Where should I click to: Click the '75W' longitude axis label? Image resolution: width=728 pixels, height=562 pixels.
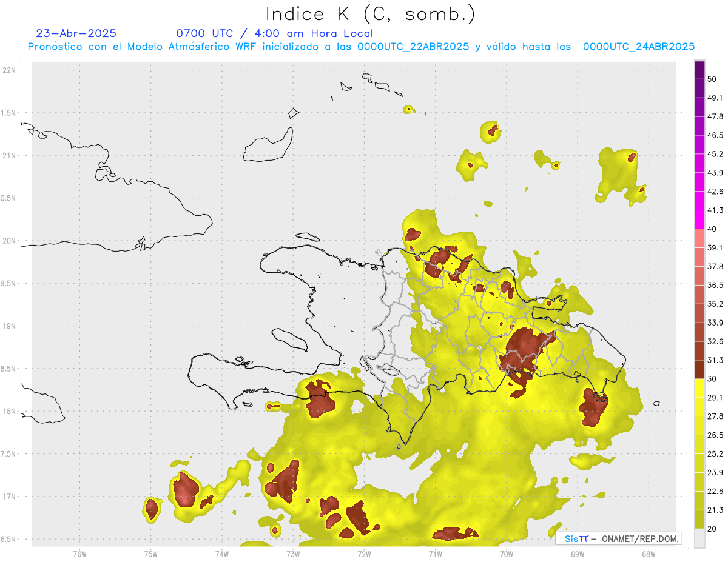tap(150, 554)
